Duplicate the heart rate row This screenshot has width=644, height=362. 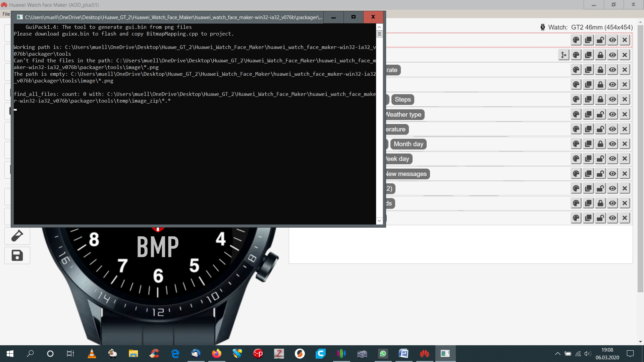pyautogui.click(x=588, y=70)
